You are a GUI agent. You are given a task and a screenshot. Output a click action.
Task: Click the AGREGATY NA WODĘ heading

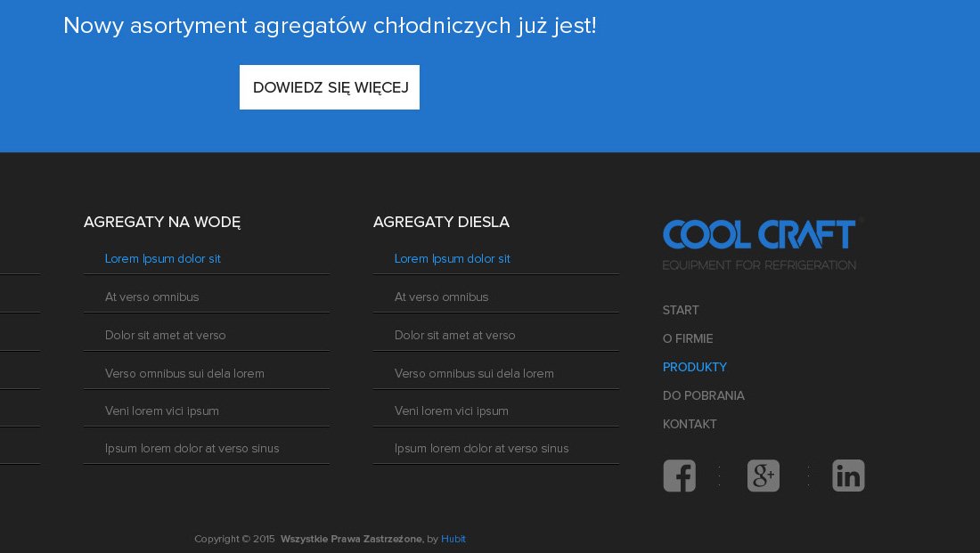(162, 222)
